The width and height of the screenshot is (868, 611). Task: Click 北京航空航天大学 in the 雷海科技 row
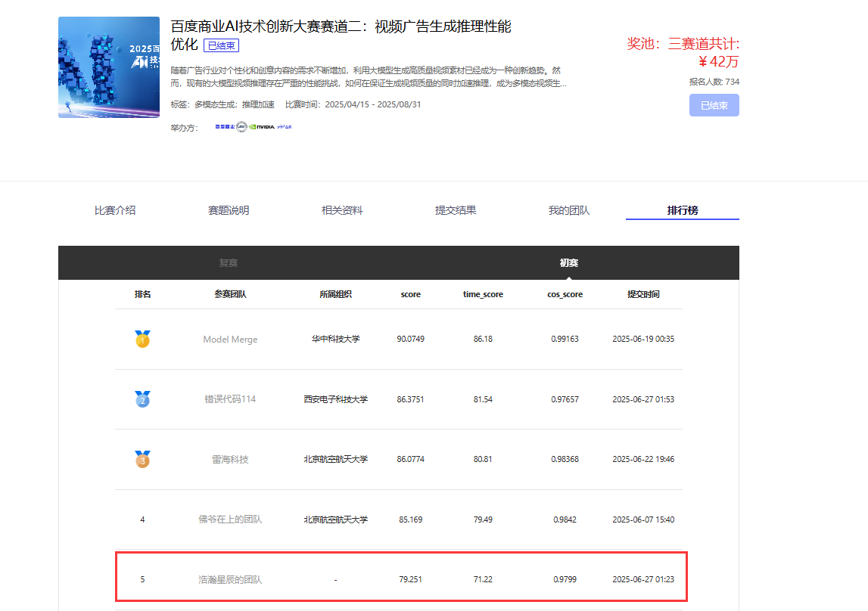(x=335, y=459)
